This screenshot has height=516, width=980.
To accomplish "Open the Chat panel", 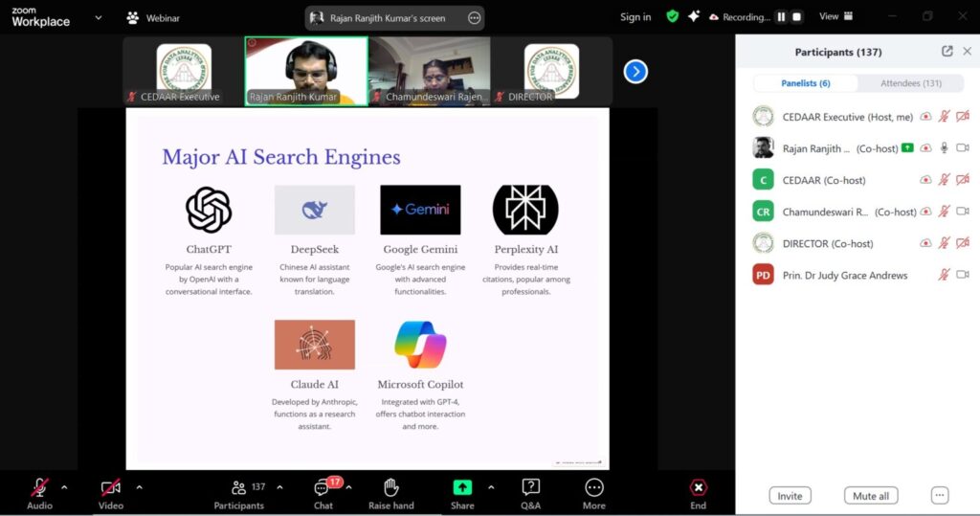I will click(323, 489).
